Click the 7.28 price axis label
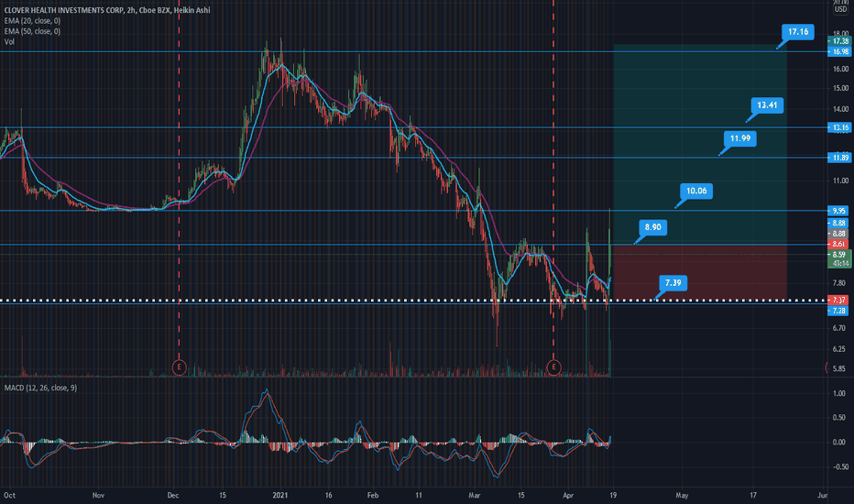The height and width of the screenshot is (504, 854). (x=838, y=311)
